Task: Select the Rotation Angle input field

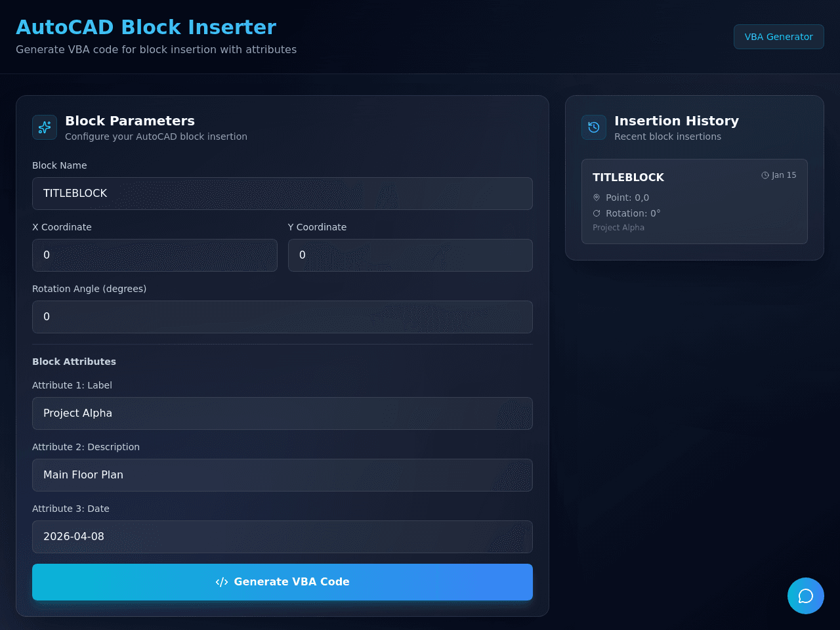Action: tap(282, 317)
